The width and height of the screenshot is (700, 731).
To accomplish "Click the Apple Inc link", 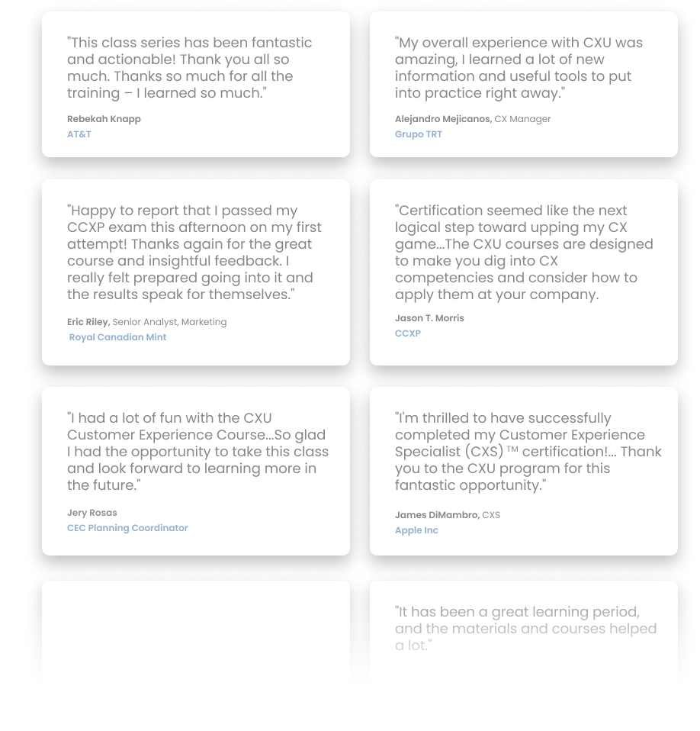I will pos(416,530).
